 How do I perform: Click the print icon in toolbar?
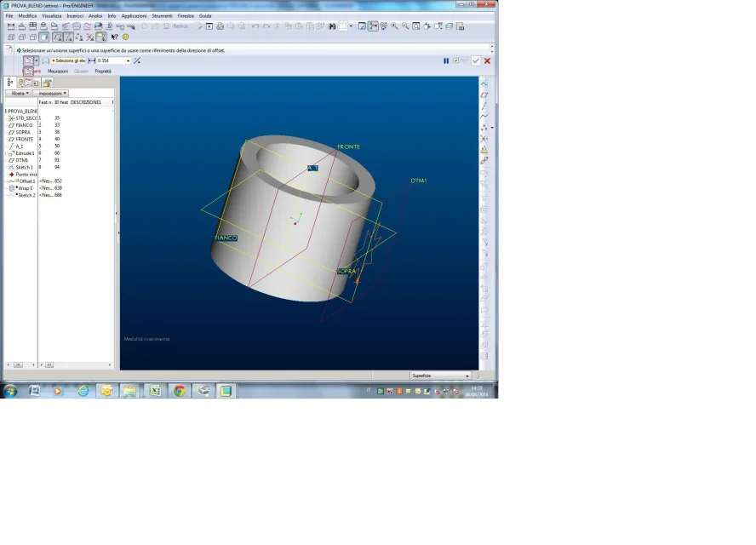point(220,26)
